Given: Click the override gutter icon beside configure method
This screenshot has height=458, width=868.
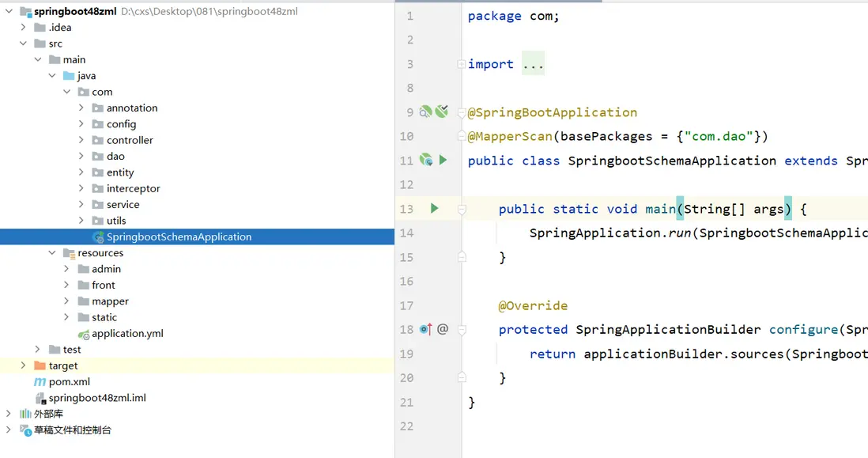Looking at the screenshot, I should (425, 329).
